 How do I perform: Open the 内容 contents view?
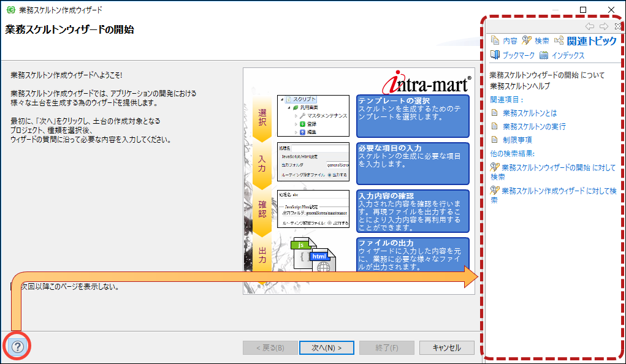coord(510,40)
